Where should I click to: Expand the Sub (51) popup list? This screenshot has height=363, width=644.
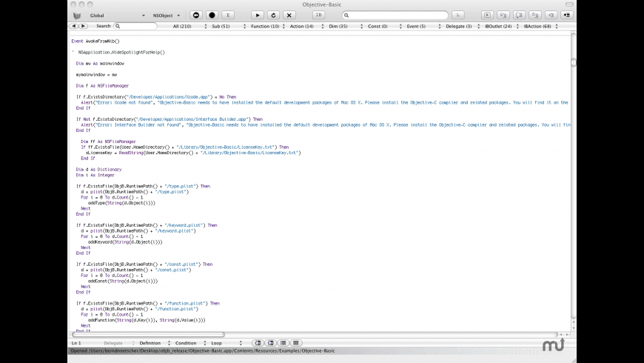[x=224, y=26]
